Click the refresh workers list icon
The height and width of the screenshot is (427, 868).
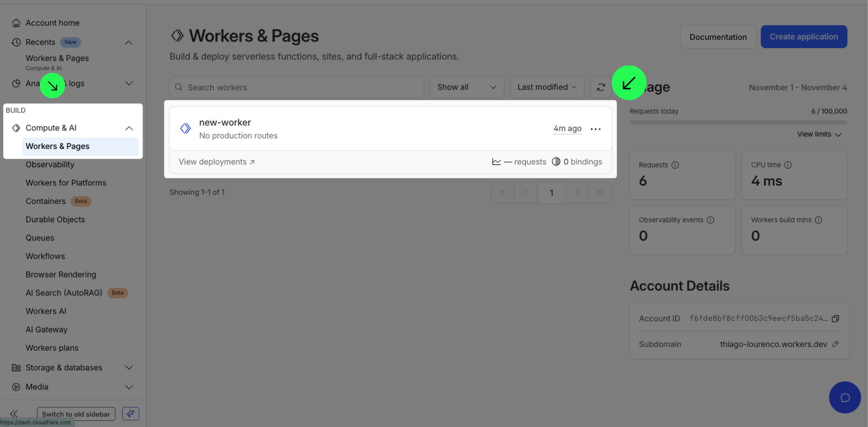601,87
